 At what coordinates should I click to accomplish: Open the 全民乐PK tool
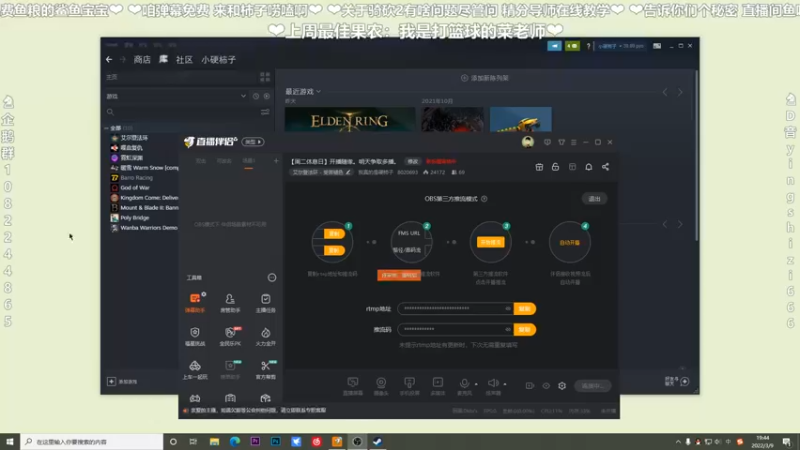tap(230, 336)
